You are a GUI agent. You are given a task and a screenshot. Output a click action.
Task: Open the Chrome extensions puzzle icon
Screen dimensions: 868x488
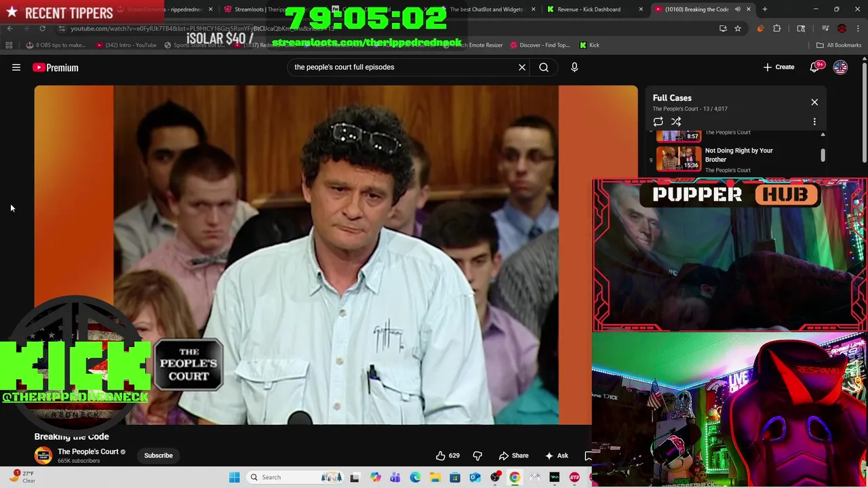point(777,28)
